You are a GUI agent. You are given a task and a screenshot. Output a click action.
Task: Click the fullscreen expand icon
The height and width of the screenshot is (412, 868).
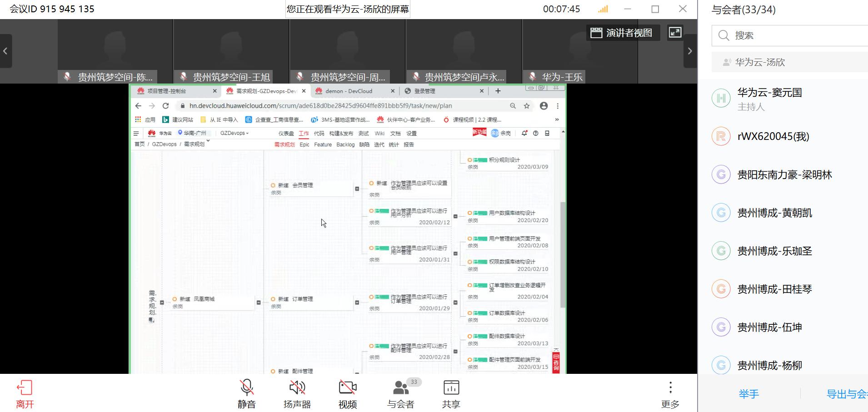675,32
